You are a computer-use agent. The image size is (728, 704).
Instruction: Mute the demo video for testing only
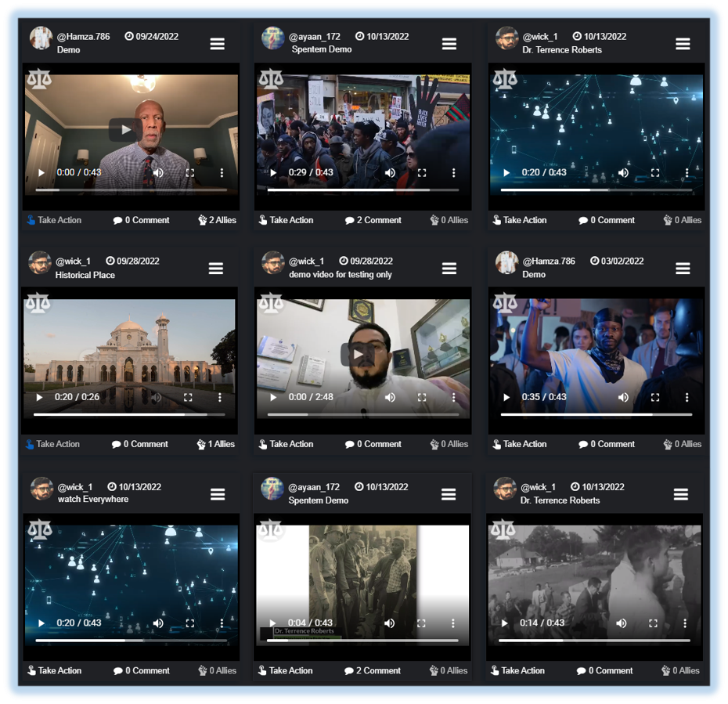click(x=390, y=397)
